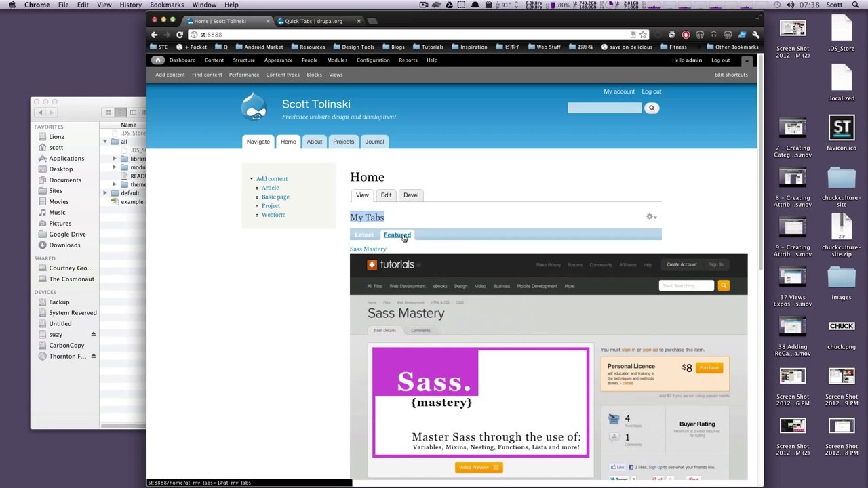Expand the libraries folder in Finder window

(115, 159)
